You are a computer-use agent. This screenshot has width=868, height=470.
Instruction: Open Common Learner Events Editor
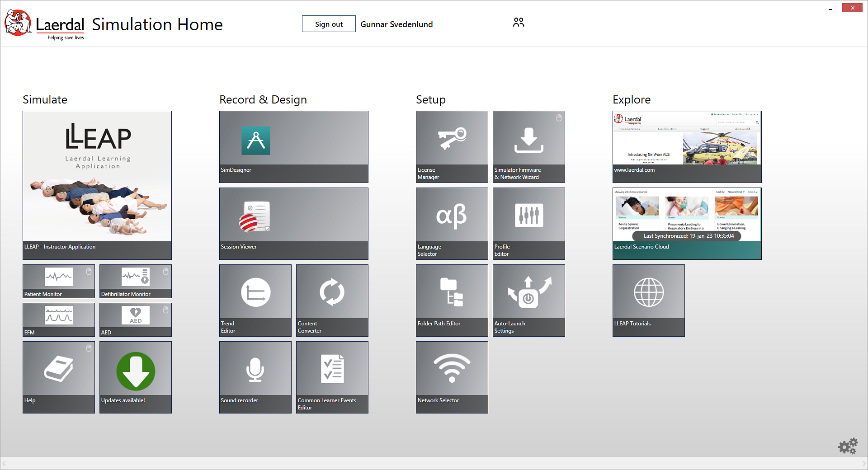tap(332, 377)
